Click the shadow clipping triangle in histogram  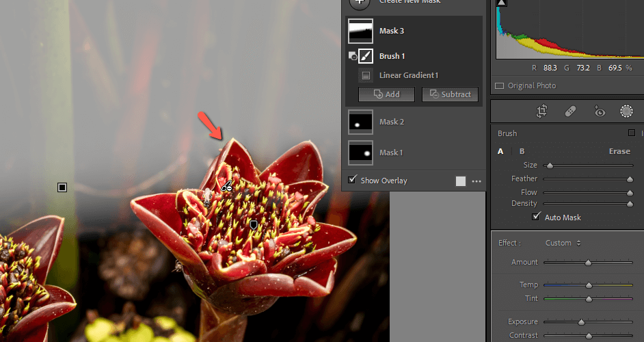pyautogui.click(x=502, y=3)
